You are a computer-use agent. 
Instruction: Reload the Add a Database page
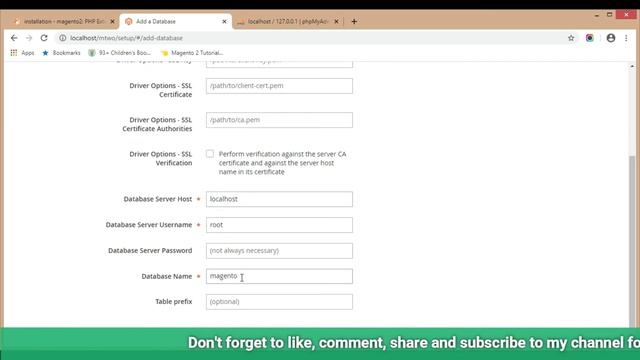44,38
